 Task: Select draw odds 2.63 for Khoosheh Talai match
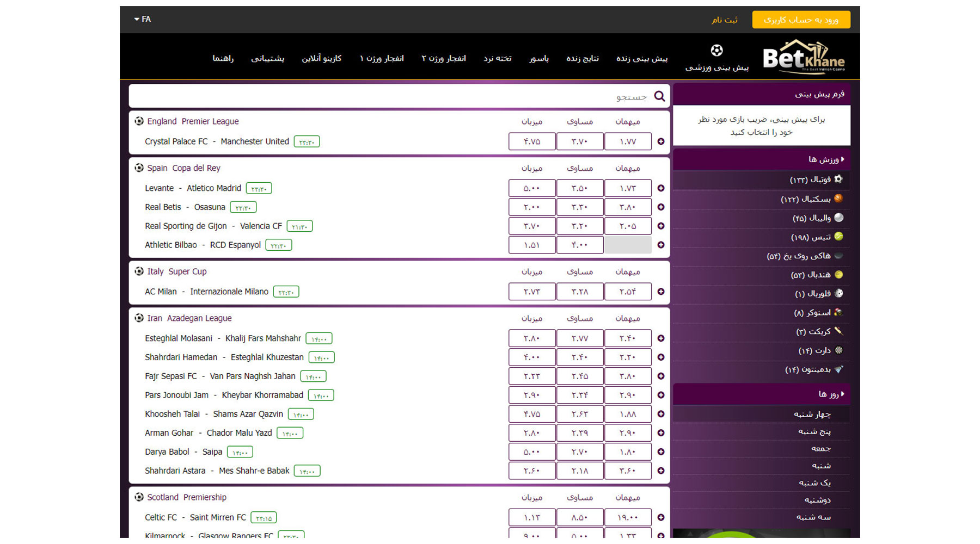pos(580,414)
